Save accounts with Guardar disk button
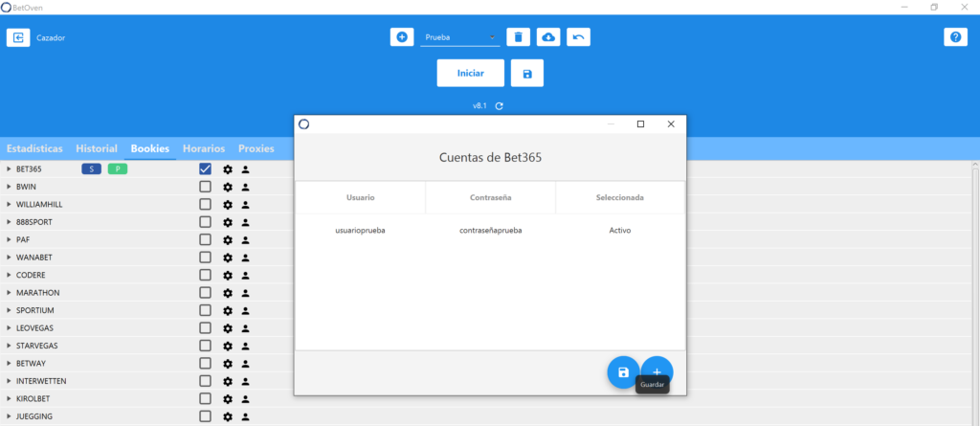This screenshot has width=980, height=426. coord(623,372)
